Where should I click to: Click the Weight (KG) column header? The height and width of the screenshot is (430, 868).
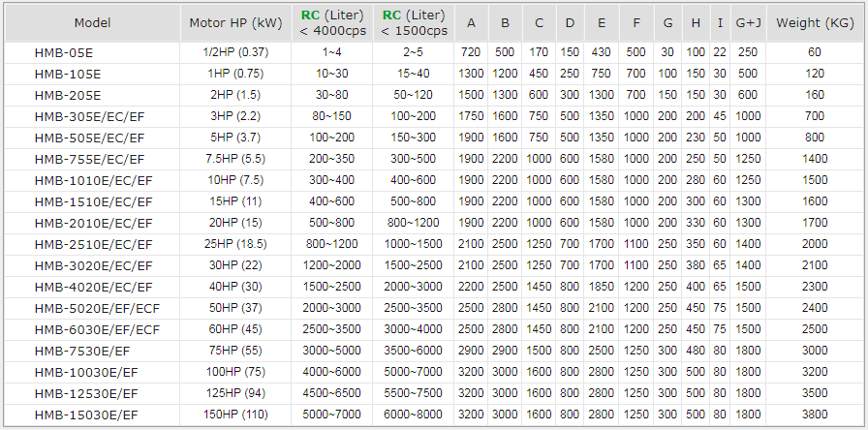pyautogui.click(x=815, y=23)
